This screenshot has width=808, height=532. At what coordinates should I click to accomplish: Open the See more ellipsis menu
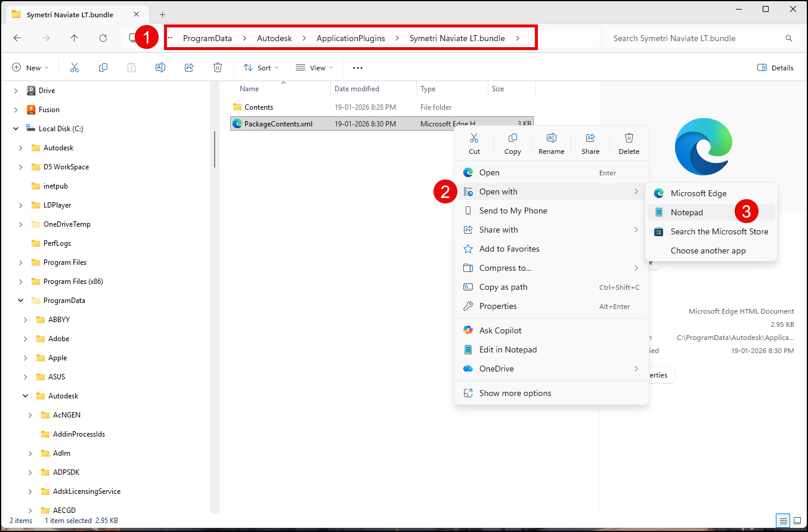pos(358,67)
